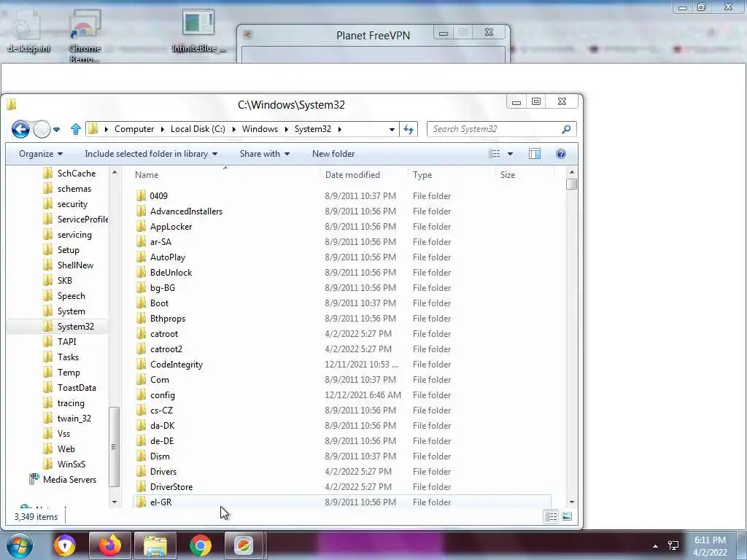Open the Organize menu
This screenshot has width=747, height=560.
pos(41,154)
